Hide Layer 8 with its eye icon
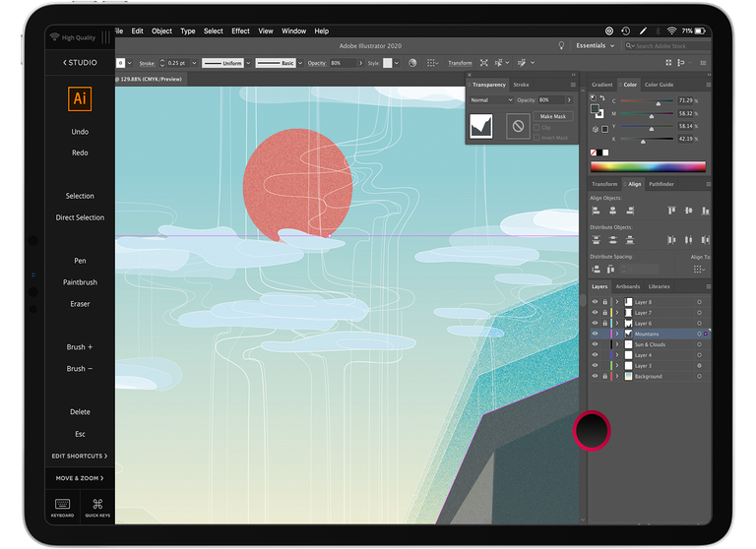The width and height of the screenshot is (756, 549). click(x=595, y=302)
